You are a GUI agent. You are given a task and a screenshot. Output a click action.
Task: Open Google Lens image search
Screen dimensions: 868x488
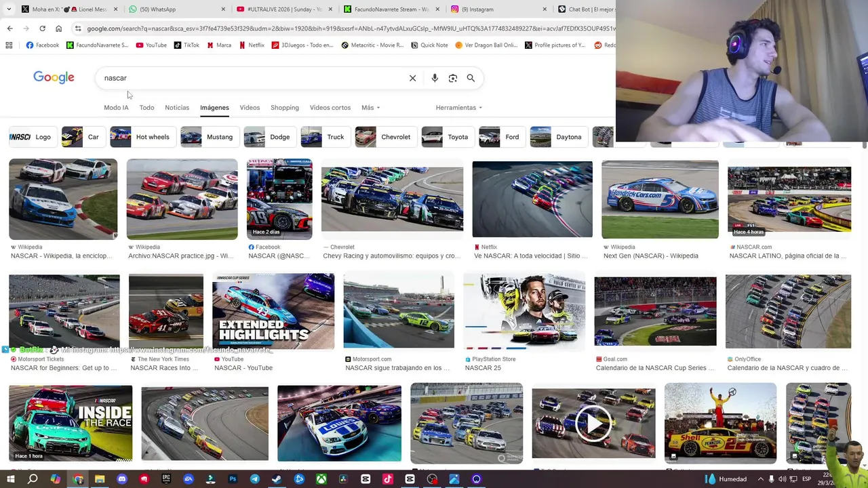tap(453, 78)
